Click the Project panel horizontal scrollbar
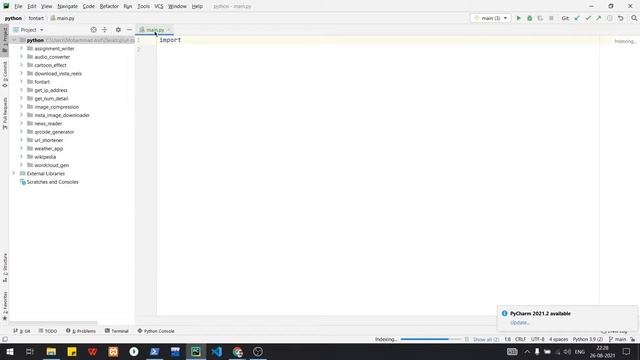 [x=53, y=322]
